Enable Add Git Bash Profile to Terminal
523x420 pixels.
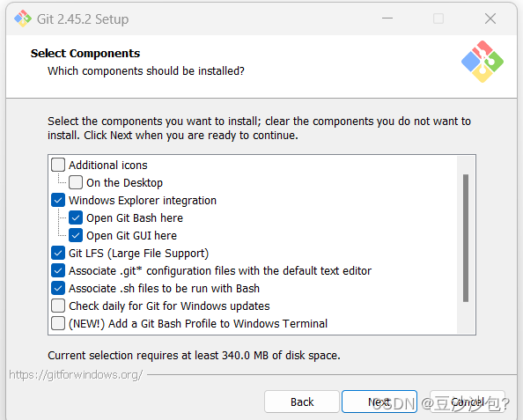point(58,323)
